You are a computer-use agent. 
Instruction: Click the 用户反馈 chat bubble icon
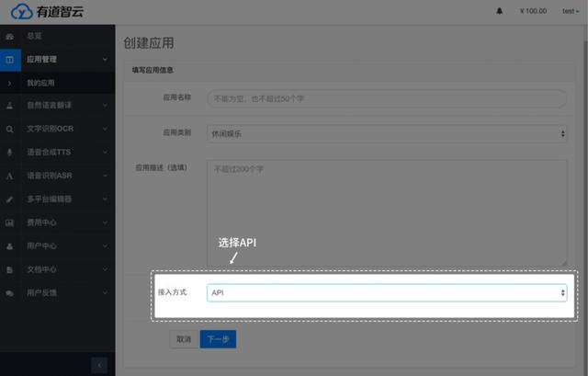click(9, 293)
